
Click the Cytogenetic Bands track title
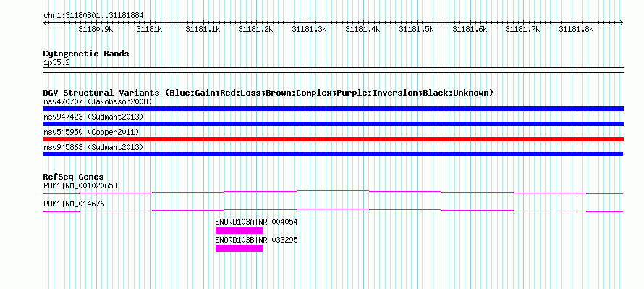coord(86,54)
